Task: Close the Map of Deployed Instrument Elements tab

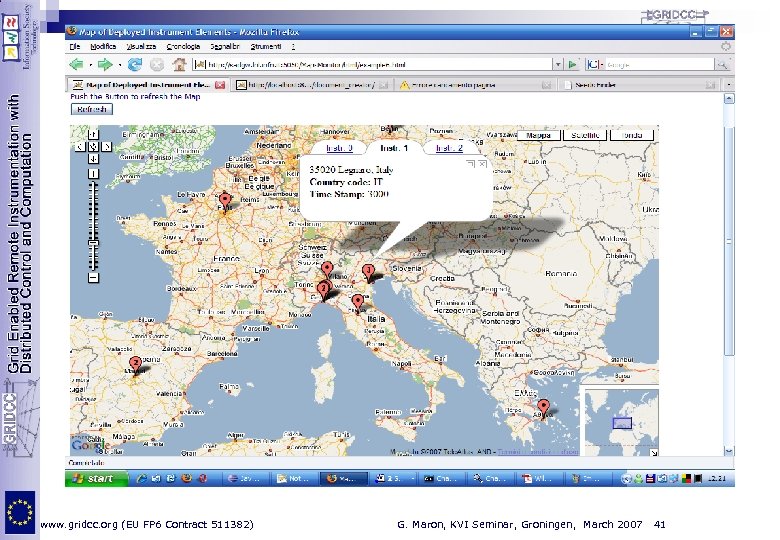Action: [220, 85]
